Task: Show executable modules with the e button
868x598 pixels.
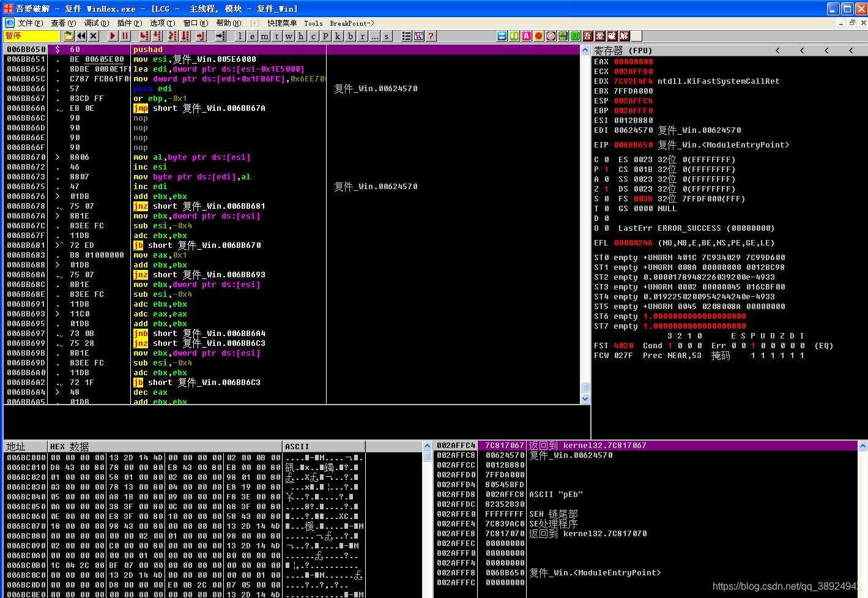Action: tap(252, 36)
